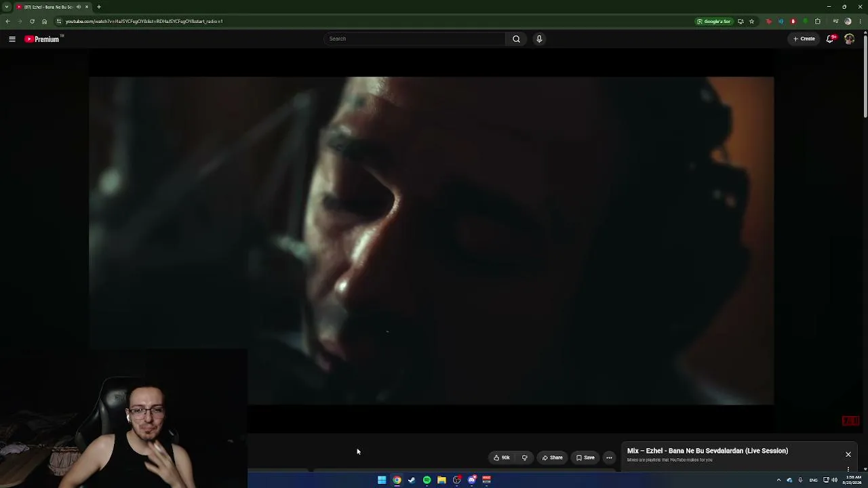This screenshot has height=488, width=868.
Task: Open Discord from the taskbar
Action: [x=471, y=480]
